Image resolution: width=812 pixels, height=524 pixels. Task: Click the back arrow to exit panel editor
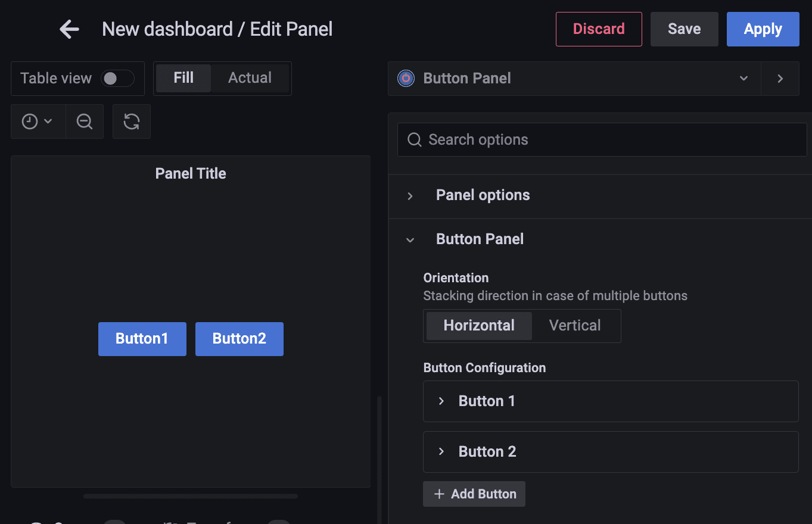[69, 29]
